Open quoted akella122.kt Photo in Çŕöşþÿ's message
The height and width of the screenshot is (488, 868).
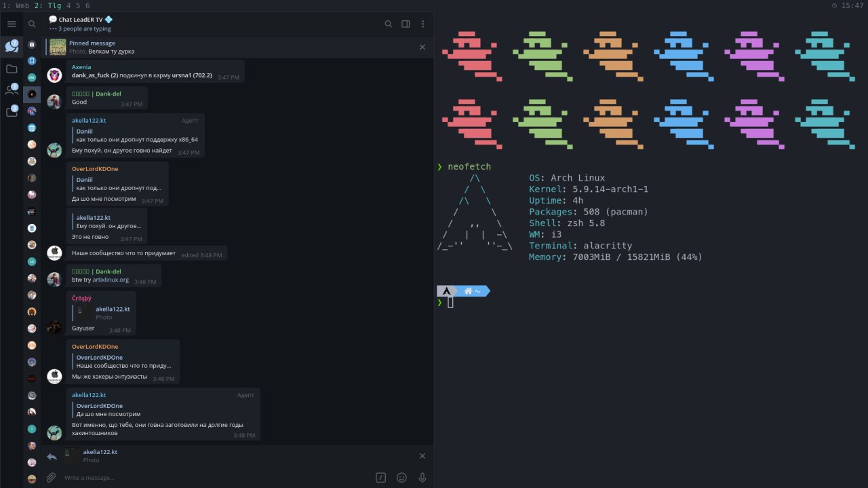pos(102,313)
